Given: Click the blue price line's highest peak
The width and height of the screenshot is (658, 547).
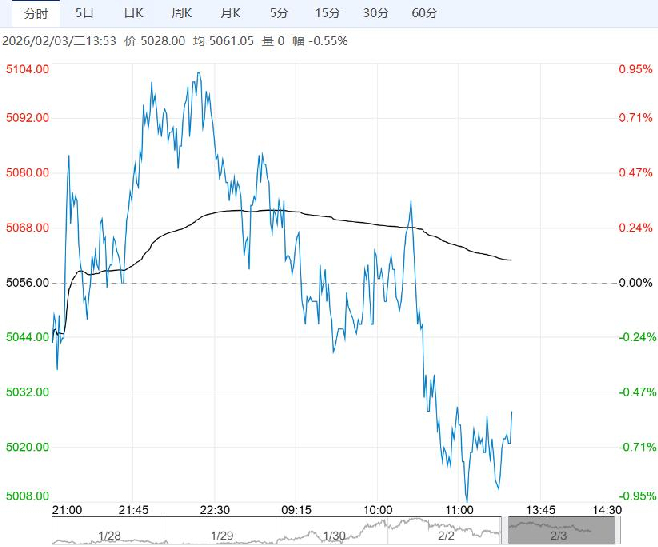Looking at the screenshot, I should pyautogui.click(x=200, y=72).
